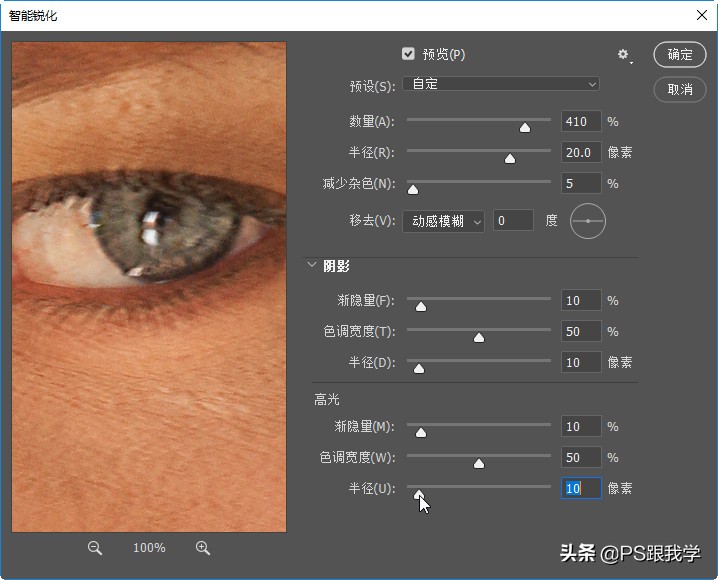Click the zoom out magnifier icon

(x=95, y=548)
